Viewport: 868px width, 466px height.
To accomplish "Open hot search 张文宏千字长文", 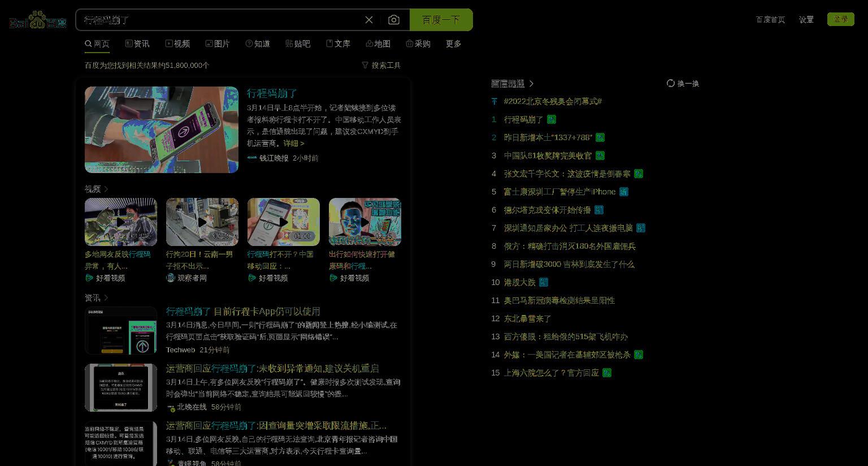I will (567, 174).
